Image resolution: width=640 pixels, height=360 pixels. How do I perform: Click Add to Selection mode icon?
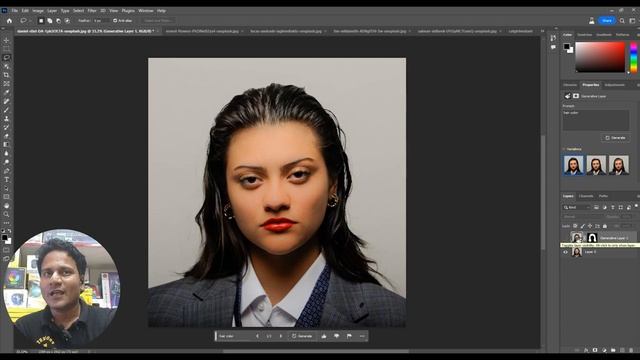pos(50,20)
